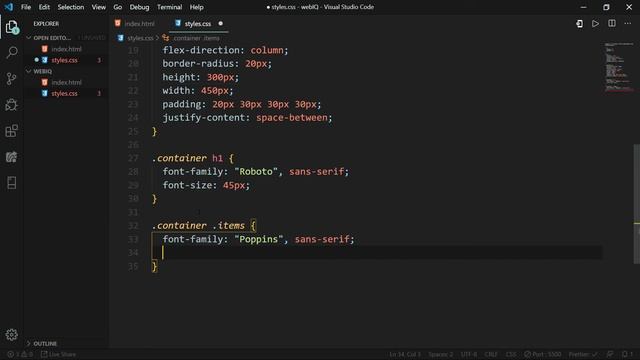This screenshot has width=640, height=360.
Task: Click the Ln 34, Col 3 cursor indicator
Action: 405,354
